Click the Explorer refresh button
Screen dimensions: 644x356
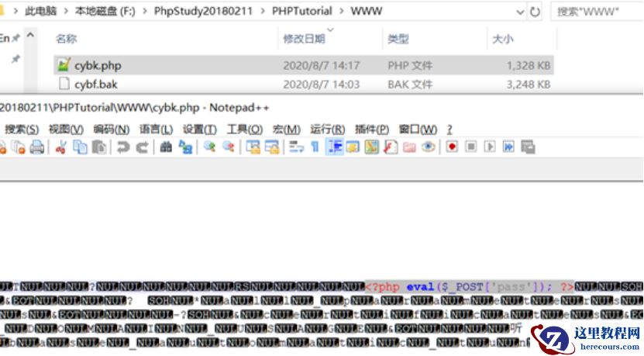coord(535,12)
